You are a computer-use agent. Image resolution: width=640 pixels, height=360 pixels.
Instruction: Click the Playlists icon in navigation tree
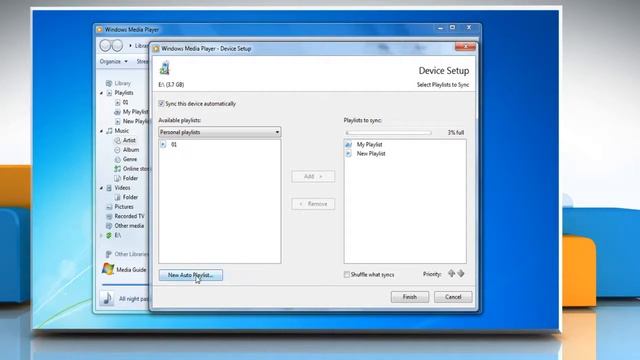click(x=109, y=93)
